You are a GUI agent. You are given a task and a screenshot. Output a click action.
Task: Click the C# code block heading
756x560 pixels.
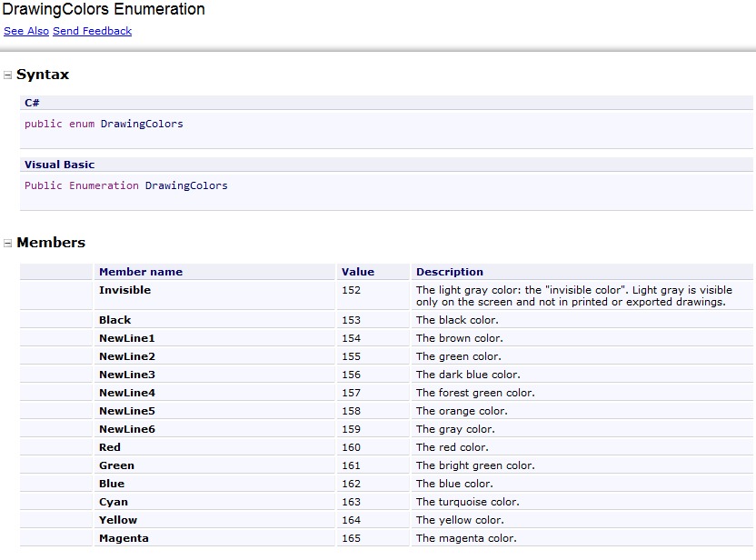tap(32, 103)
